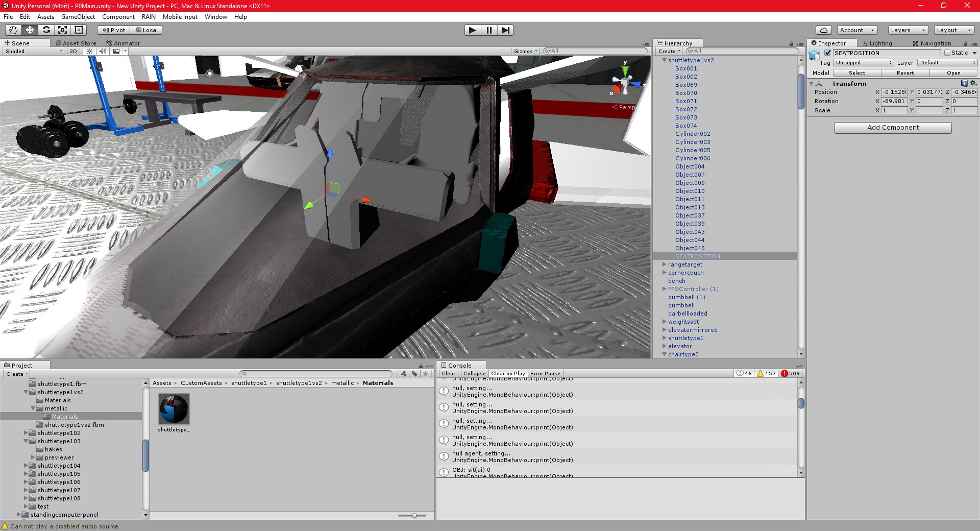Click the Hierarchy panel lock icon
Screen dimensions: 980x531
pos(791,44)
